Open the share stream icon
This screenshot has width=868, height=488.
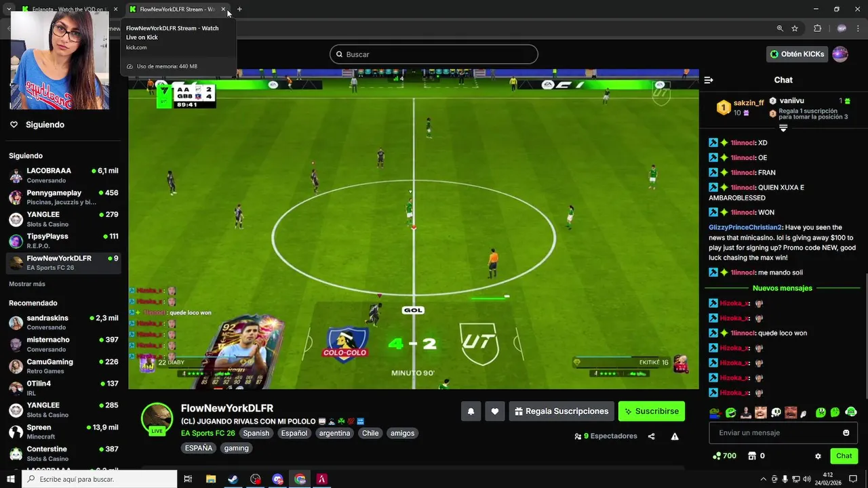[652, 436]
